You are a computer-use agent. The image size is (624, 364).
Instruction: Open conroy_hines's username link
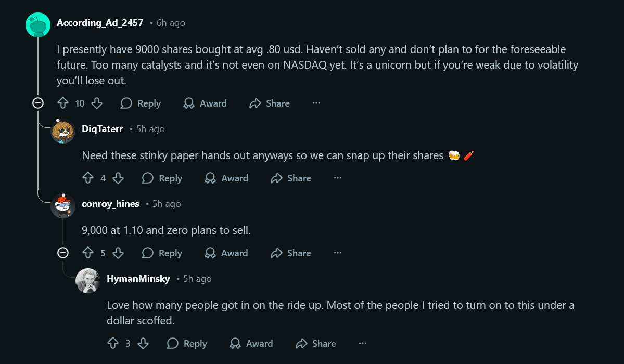(110, 204)
